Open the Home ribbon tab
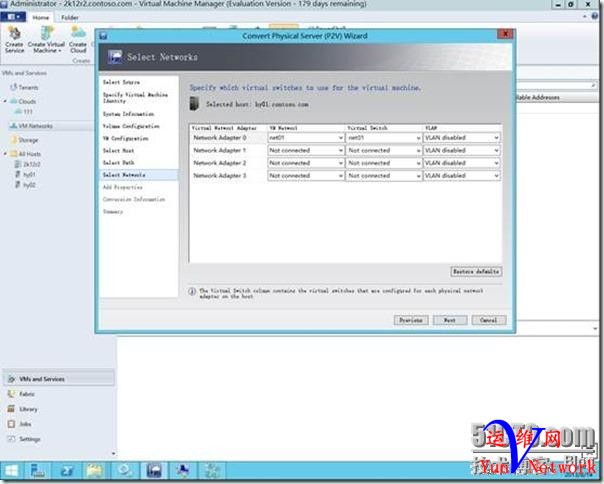Viewport: 604px width, 484px height. click(40, 17)
